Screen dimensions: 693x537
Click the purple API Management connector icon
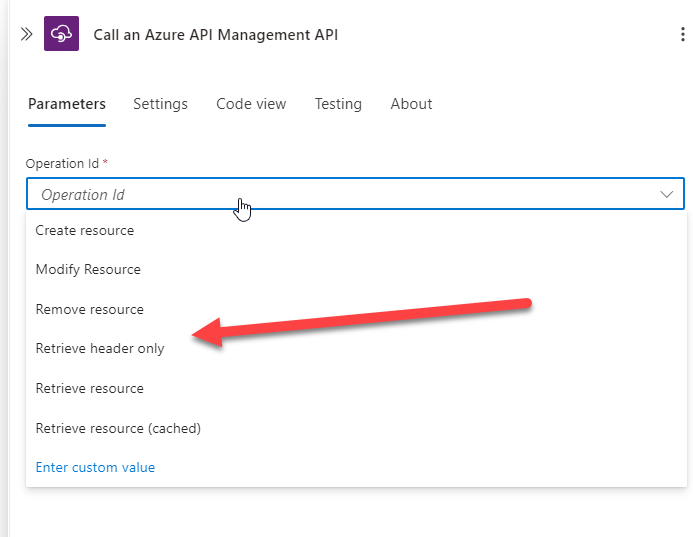click(x=61, y=34)
